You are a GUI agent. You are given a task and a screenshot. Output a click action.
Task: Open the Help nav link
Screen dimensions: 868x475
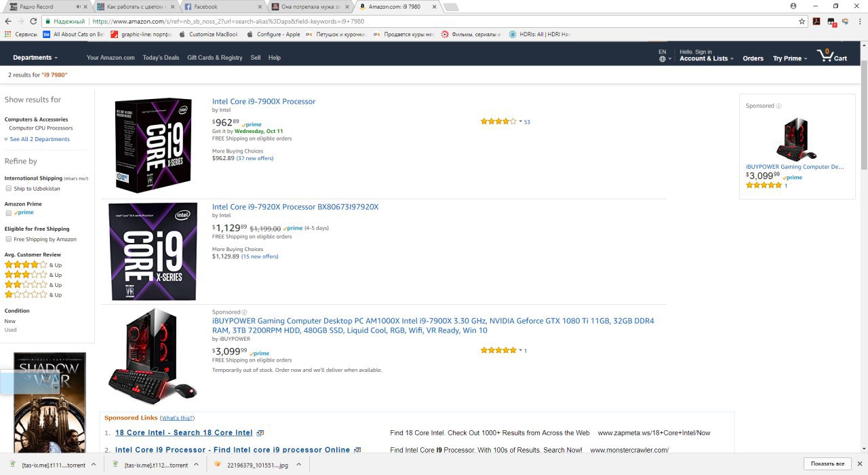pos(275,58)
